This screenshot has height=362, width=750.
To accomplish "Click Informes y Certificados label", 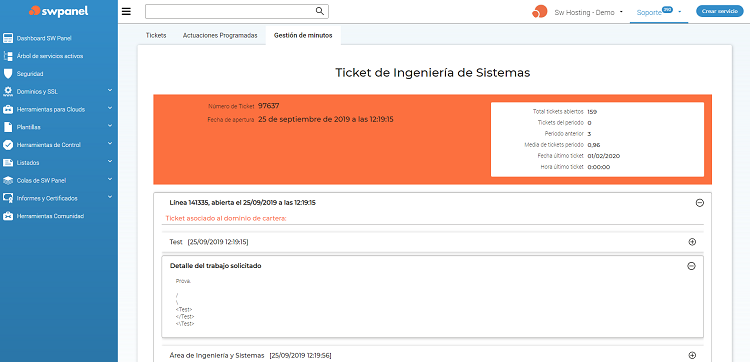I will 47,198.
